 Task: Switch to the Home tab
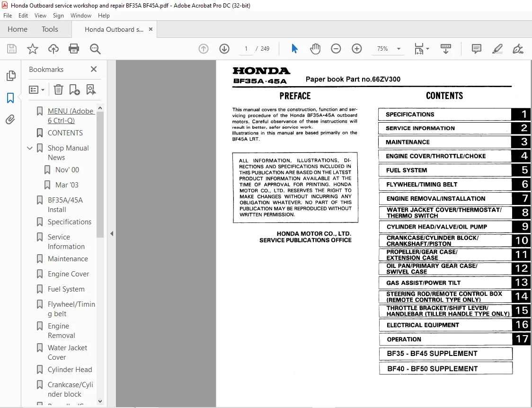pyautogui.click(x=18, y=29)
